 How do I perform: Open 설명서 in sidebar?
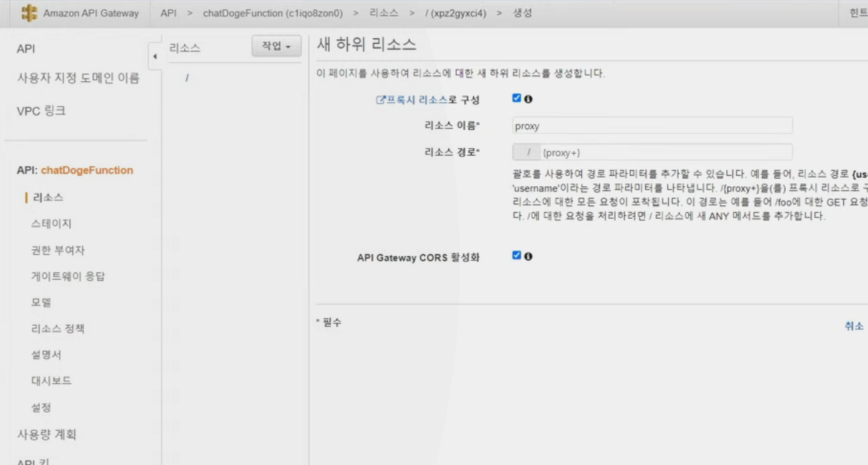click(46, 355)
